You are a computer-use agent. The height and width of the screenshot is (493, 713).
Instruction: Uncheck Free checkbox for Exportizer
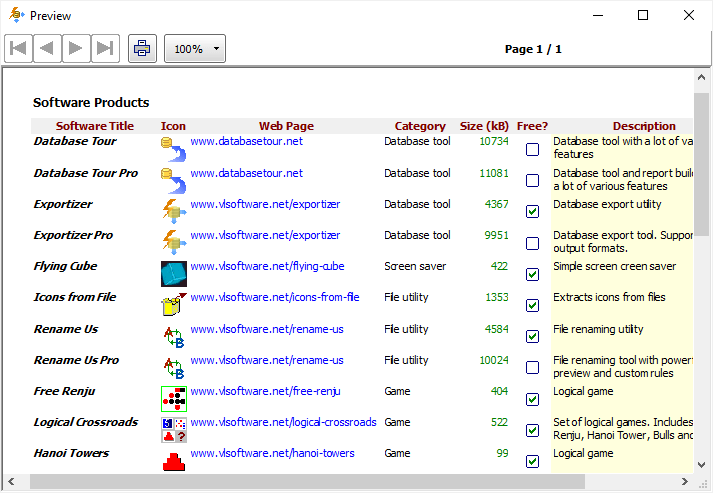[x=533, y=212]
